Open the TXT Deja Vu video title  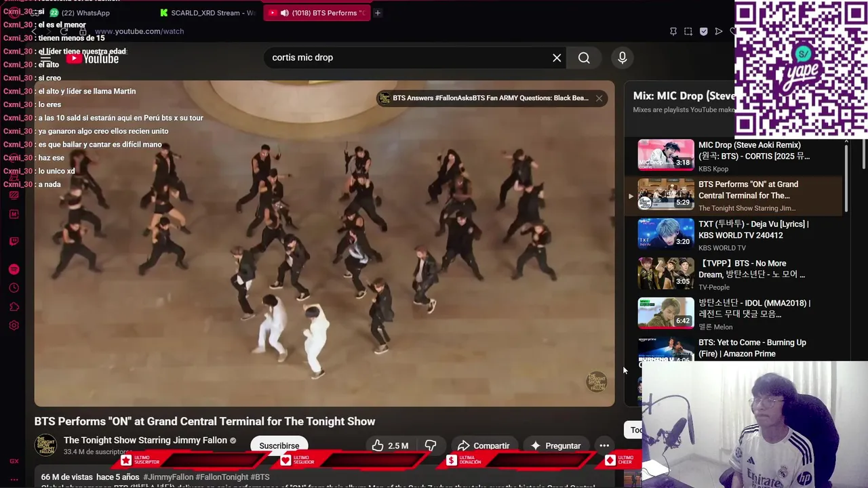click(x=753, y=230)
